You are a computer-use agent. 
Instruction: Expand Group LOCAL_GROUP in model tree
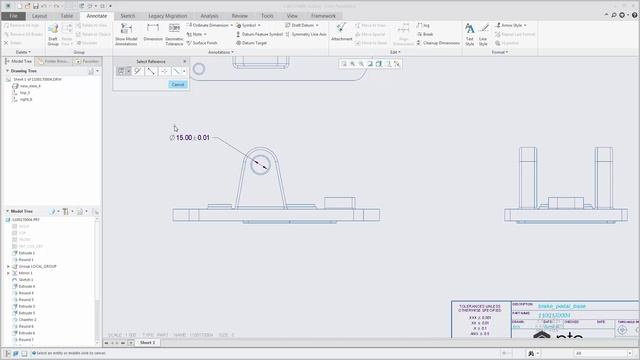(x=8, y=267)
